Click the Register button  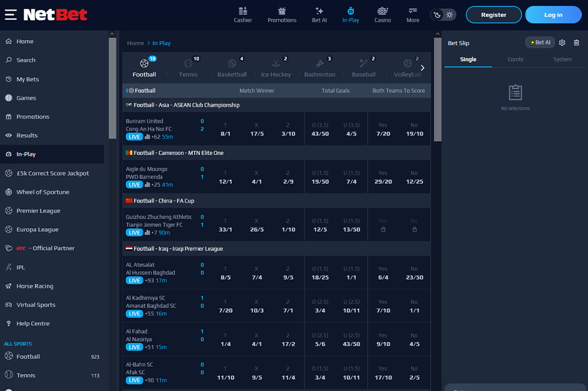pos(493,15)
